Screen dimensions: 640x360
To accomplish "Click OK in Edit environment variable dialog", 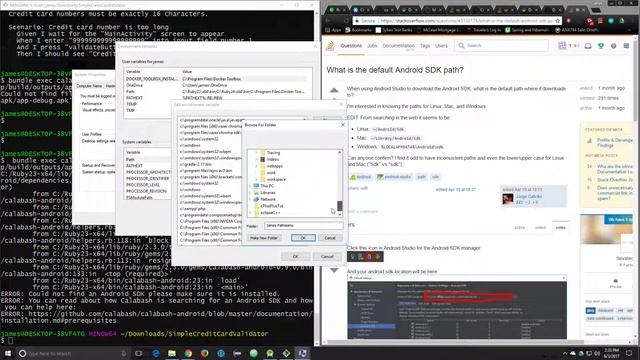I will [296, 256].
